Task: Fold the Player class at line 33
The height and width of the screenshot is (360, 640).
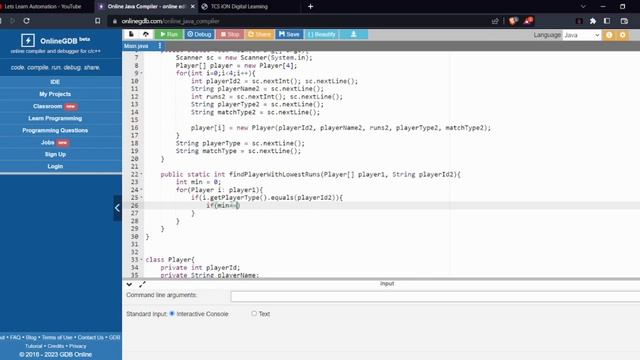Action: 142,260
